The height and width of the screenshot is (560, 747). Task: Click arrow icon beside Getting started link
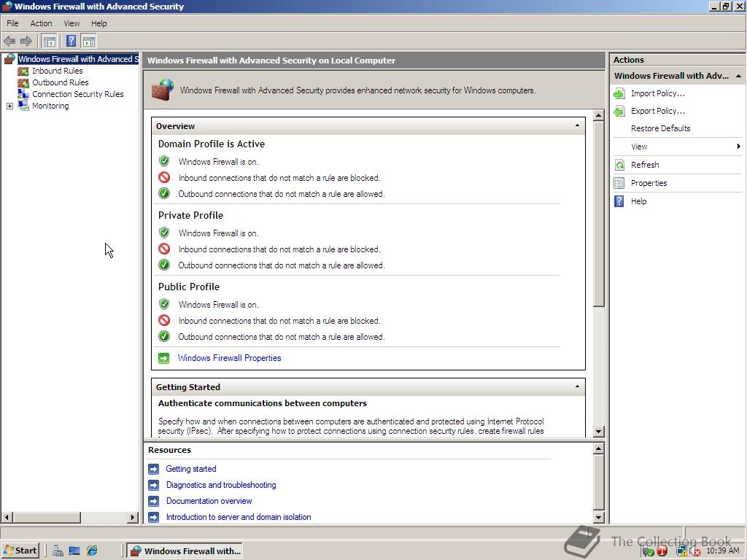pos(153,470)
